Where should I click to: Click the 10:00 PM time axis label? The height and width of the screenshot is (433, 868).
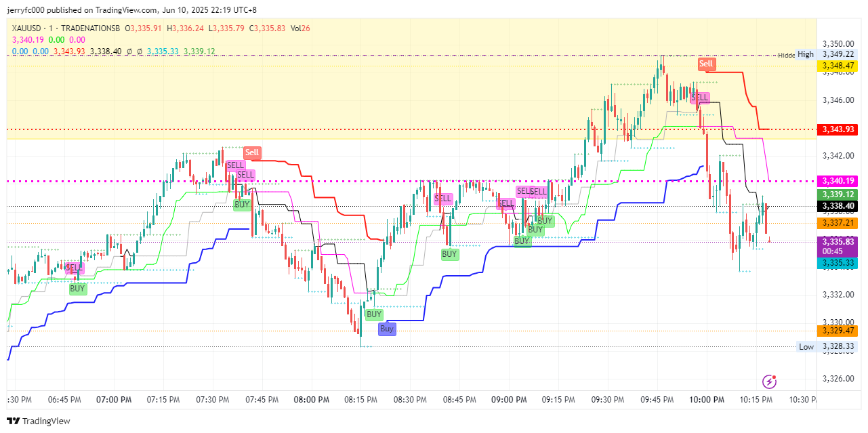pyautogui.click(x=705, y=400)
